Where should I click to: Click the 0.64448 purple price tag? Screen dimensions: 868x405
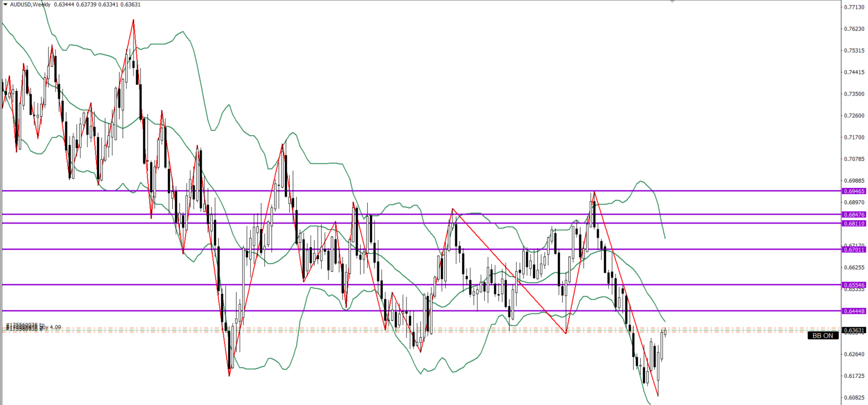pos(854,311)
